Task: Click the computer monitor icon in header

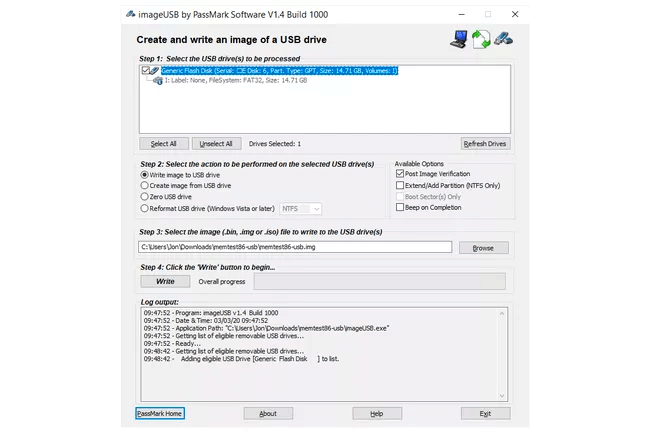Action: (459, 39)
